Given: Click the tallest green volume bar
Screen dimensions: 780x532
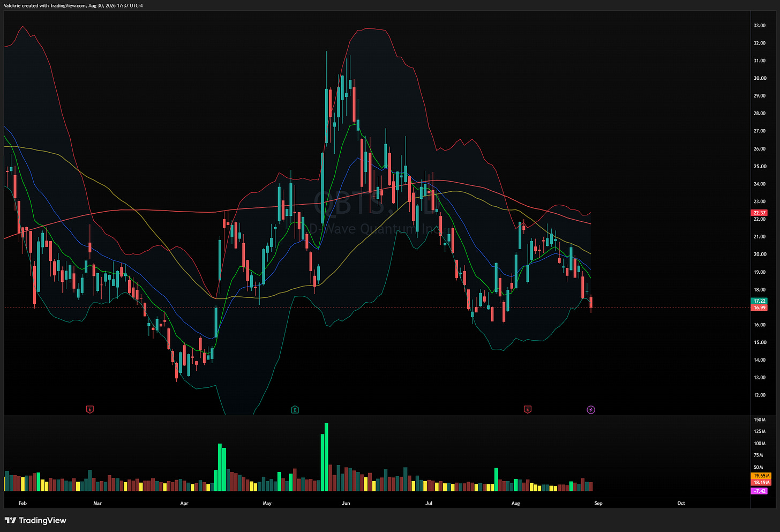Looking at the screenshot, I should [326, 457].
